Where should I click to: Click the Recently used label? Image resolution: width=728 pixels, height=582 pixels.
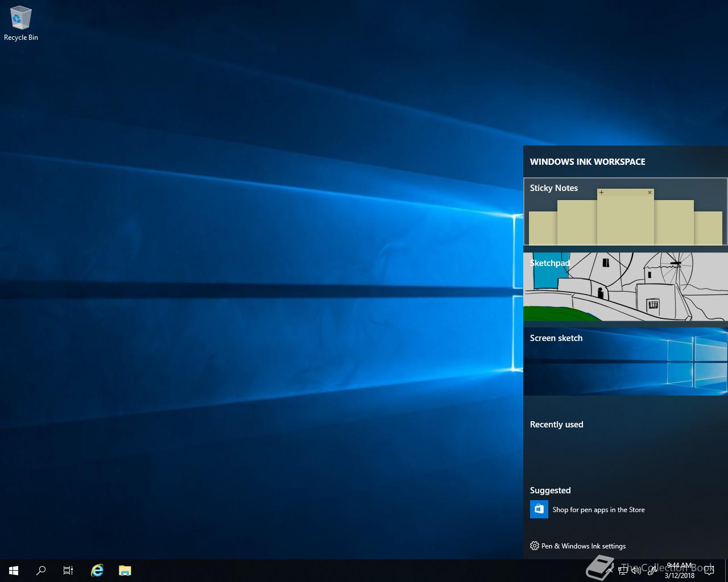point(556,425)
